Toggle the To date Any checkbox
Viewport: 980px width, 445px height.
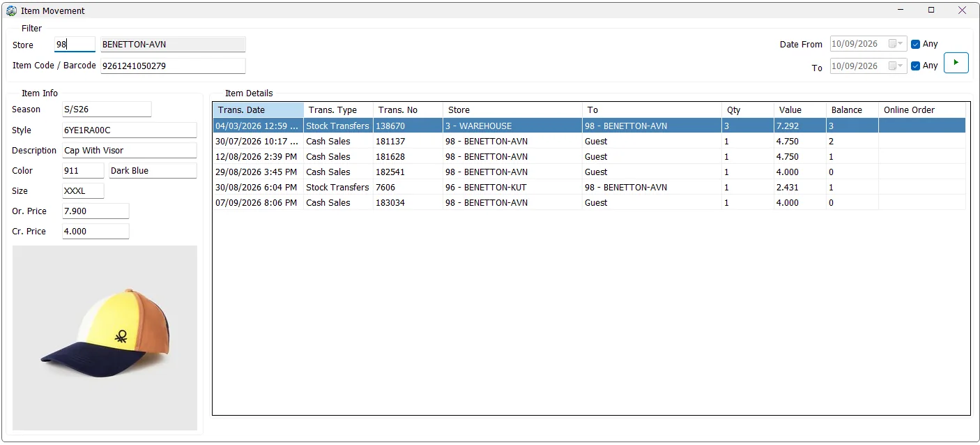click(x=916, y=66)
